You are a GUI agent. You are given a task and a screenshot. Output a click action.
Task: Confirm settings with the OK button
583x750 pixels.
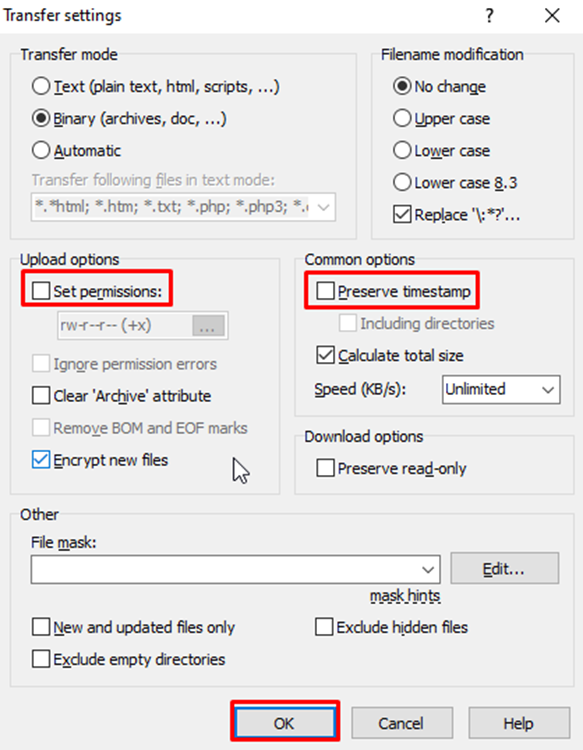285,723
